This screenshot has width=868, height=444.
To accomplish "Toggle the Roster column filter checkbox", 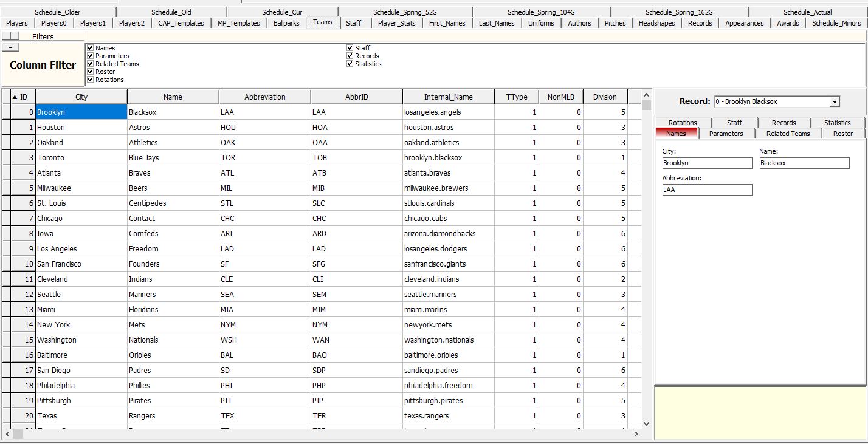I will point(90,72).
